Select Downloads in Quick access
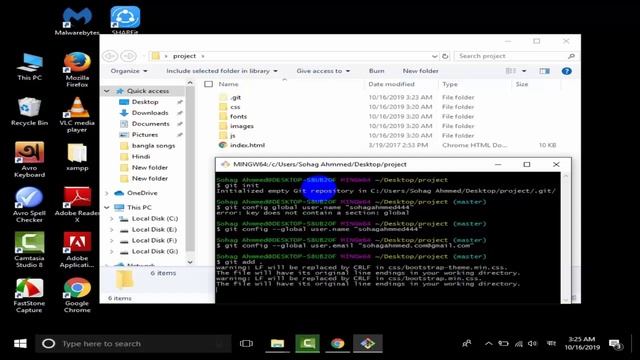640x360 pixels. pyautogui.click(x=150, y=113)
